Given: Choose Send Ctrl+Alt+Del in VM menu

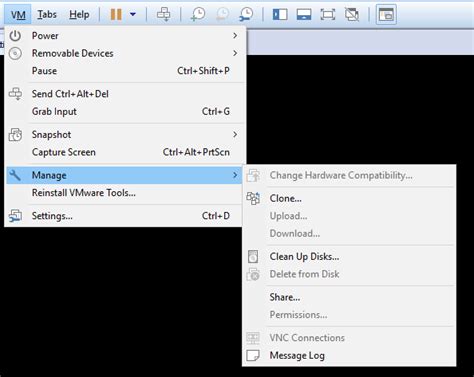Looking at the screenshot, I should 125,94.
